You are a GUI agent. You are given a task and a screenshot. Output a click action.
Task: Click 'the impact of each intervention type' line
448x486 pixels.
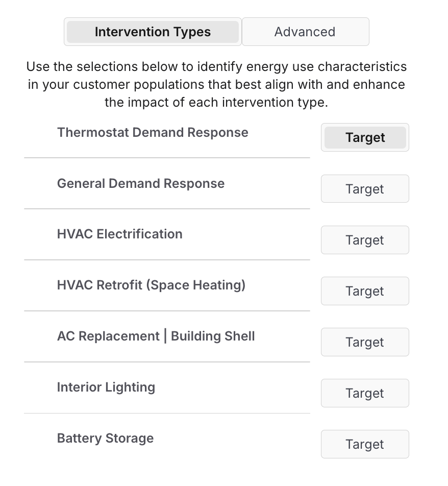216,102
